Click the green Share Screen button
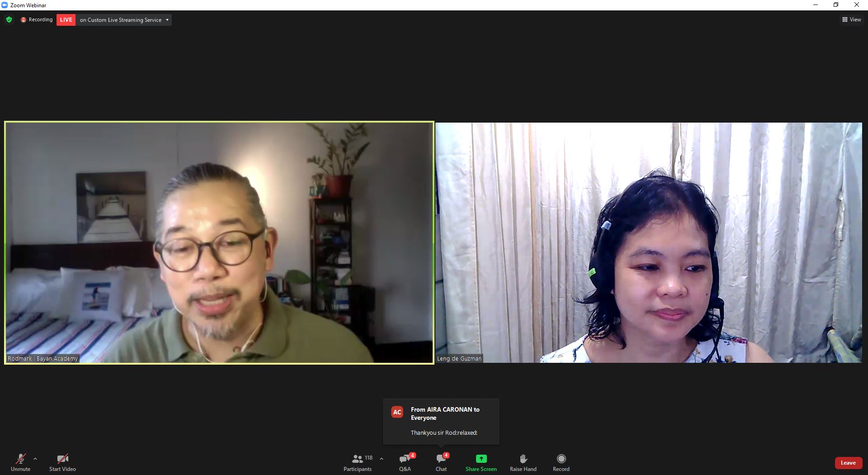This screenshot has width=868, height=475. (481, 462)
